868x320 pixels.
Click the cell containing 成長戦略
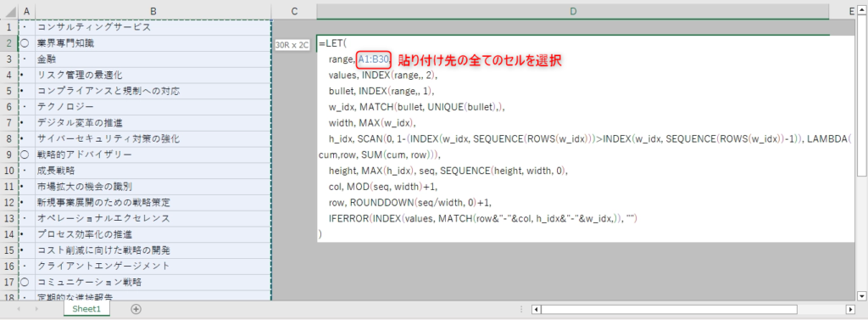(x=153, y=171)
